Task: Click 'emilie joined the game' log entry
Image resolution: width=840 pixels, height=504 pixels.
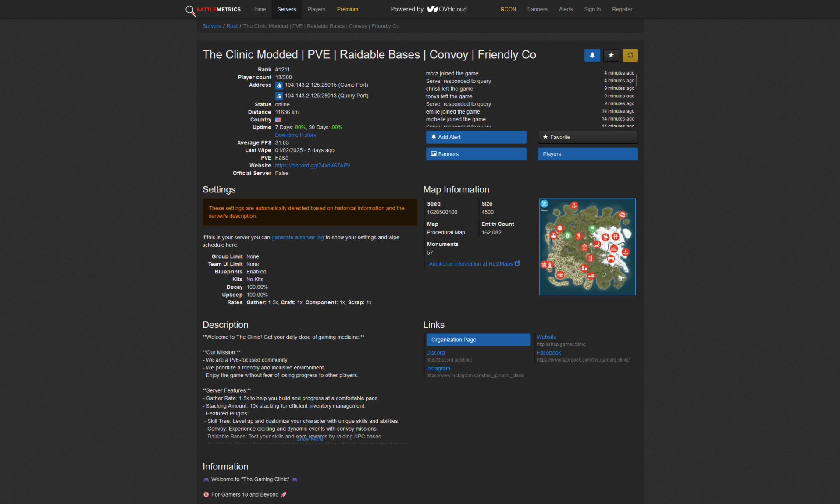Action: [453, 112]
